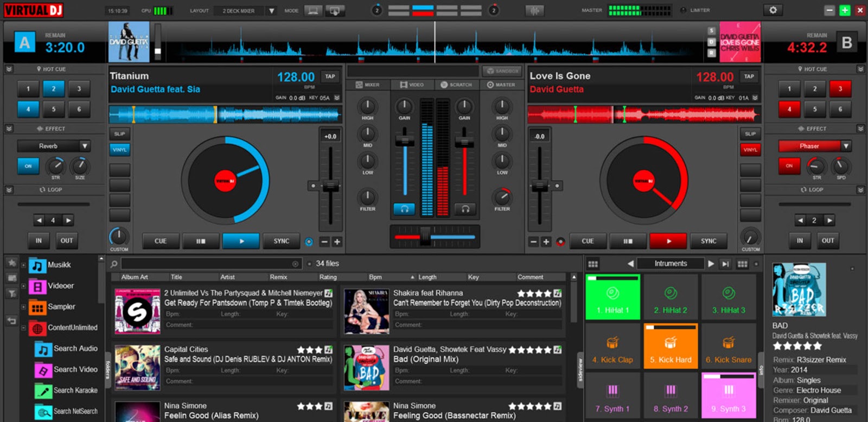
Task: Toggle deck A VINYL mode
Action: point(119,150)
